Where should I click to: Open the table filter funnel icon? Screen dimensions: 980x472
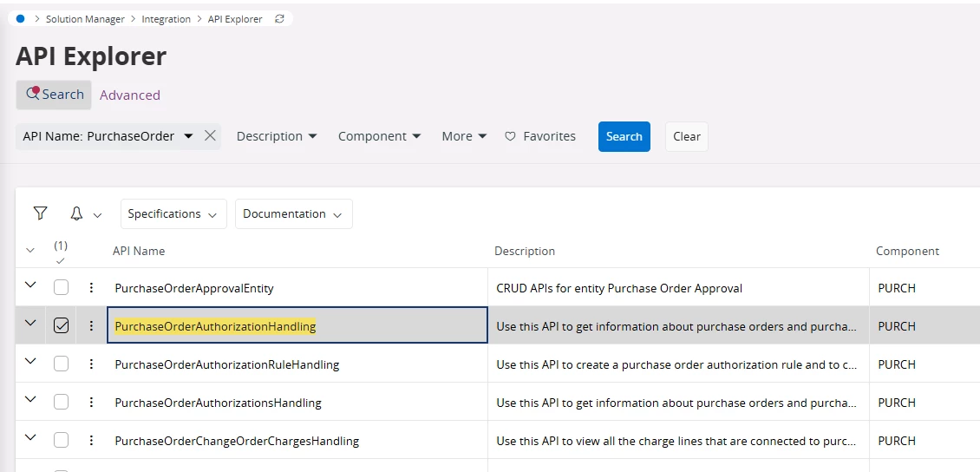(40, 213)
